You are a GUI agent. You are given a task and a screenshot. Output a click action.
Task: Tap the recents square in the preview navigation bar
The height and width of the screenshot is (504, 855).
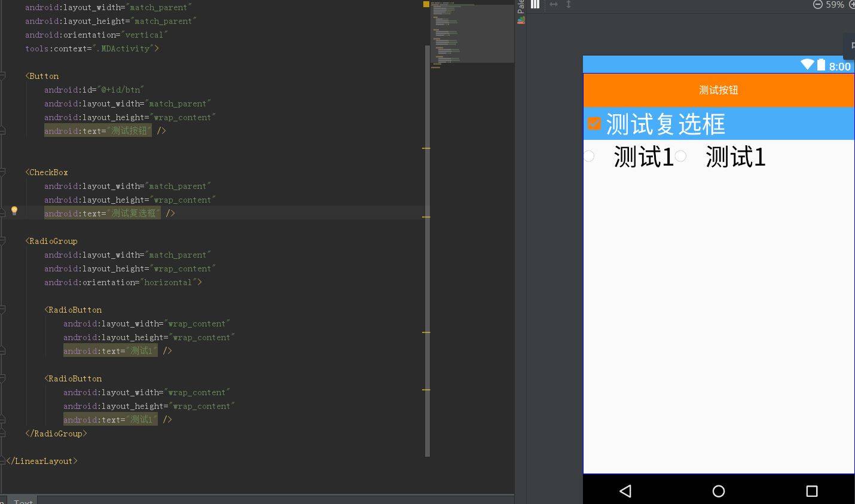(811, 491)
